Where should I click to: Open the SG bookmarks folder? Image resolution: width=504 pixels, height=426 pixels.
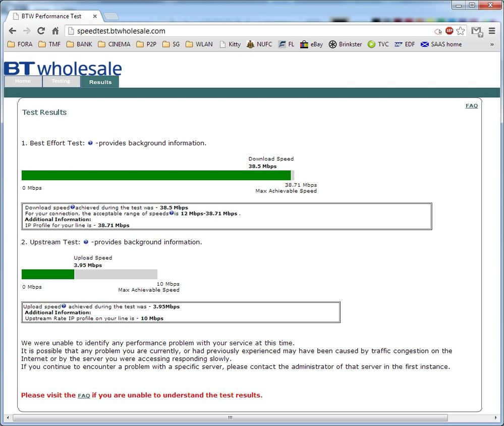tap(171, 44)
